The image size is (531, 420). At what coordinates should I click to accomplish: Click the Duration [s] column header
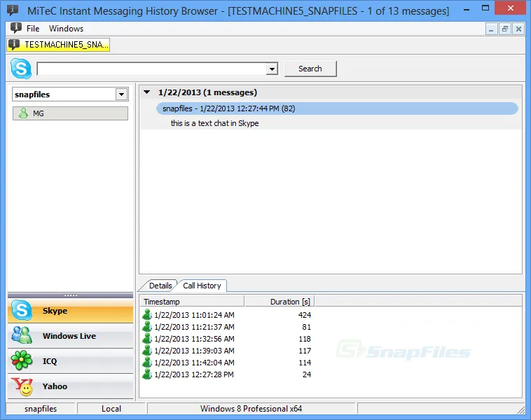coord(280,302)
